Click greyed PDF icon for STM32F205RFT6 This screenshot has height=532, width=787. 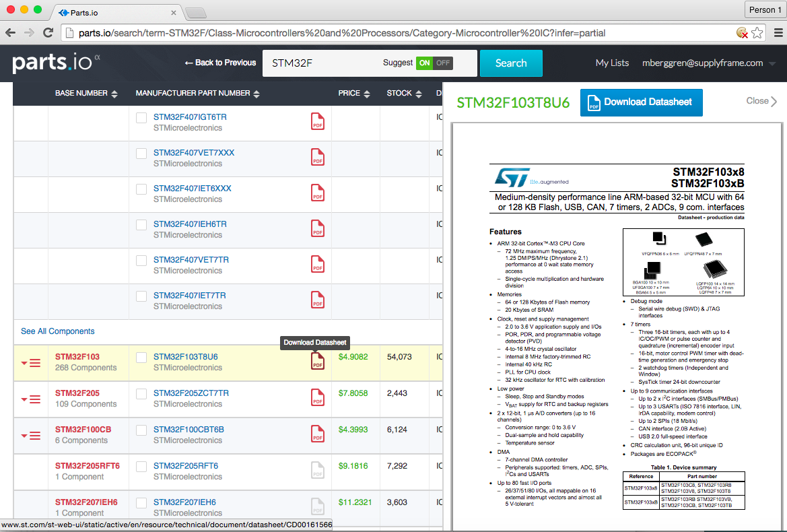(x=318, y=470)
